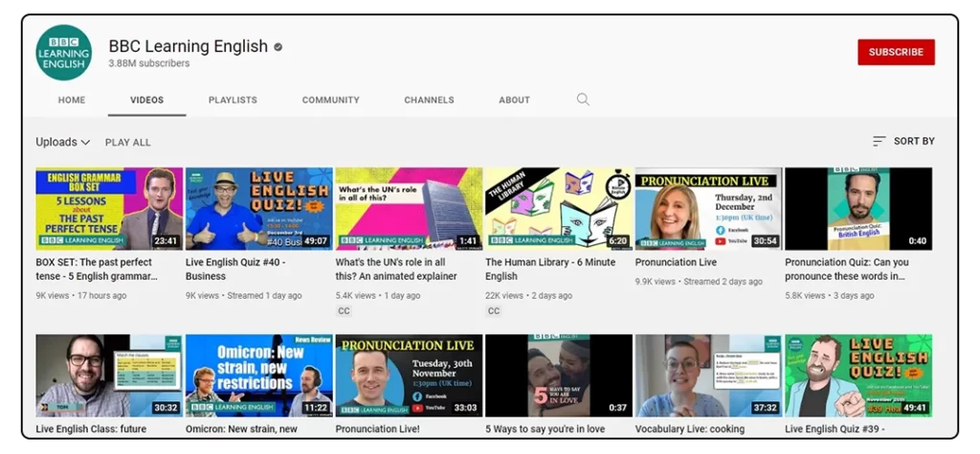980x454 pixels.
Task: Expand the Uploads dropdown
Action: (x=62, y=142)
